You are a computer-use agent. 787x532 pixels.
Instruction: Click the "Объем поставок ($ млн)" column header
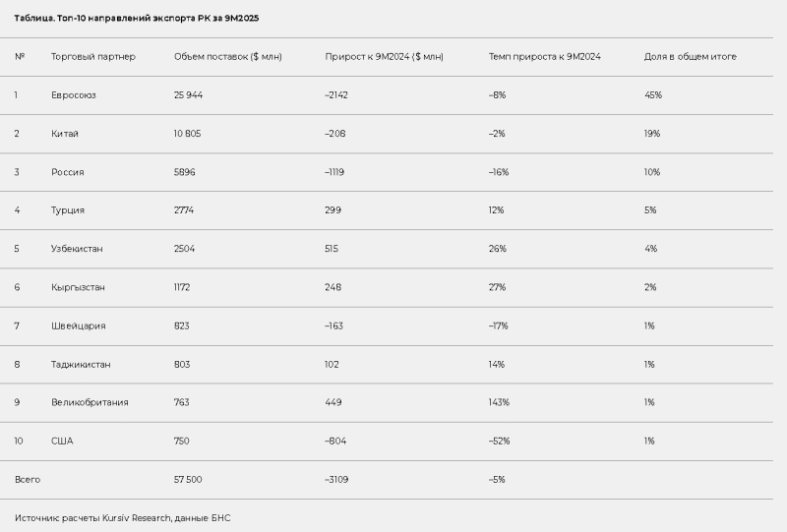tap(227, 57)
